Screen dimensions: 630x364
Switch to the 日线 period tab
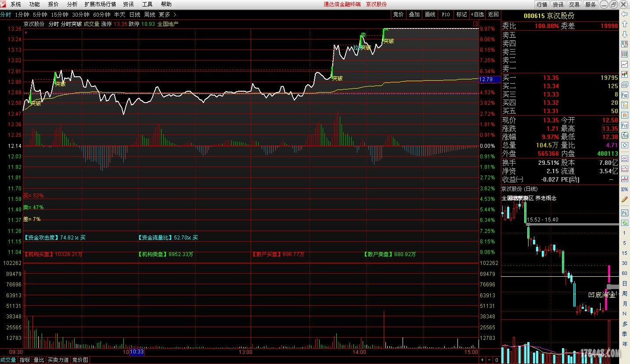(135, 14)
